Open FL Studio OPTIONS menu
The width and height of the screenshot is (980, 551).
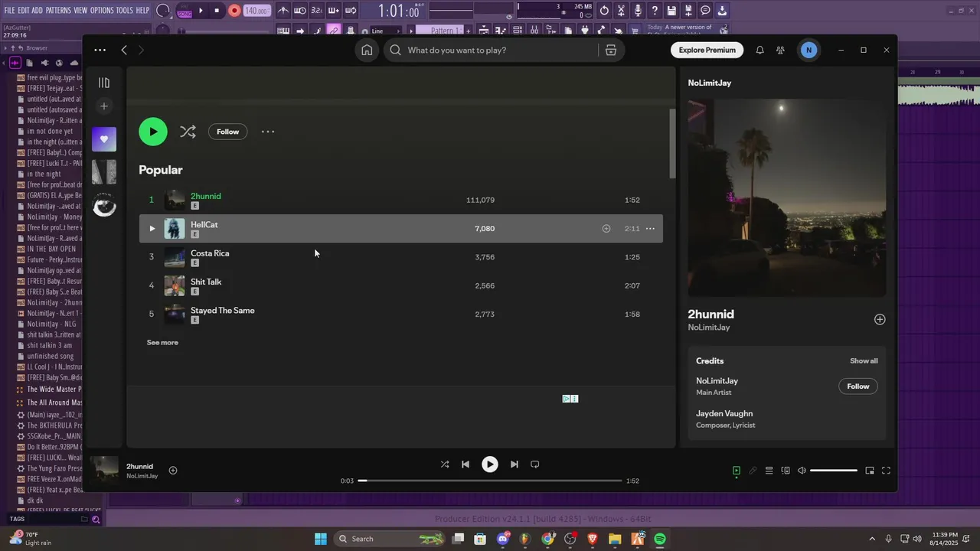pyautogui.click(x=102, y=11)
